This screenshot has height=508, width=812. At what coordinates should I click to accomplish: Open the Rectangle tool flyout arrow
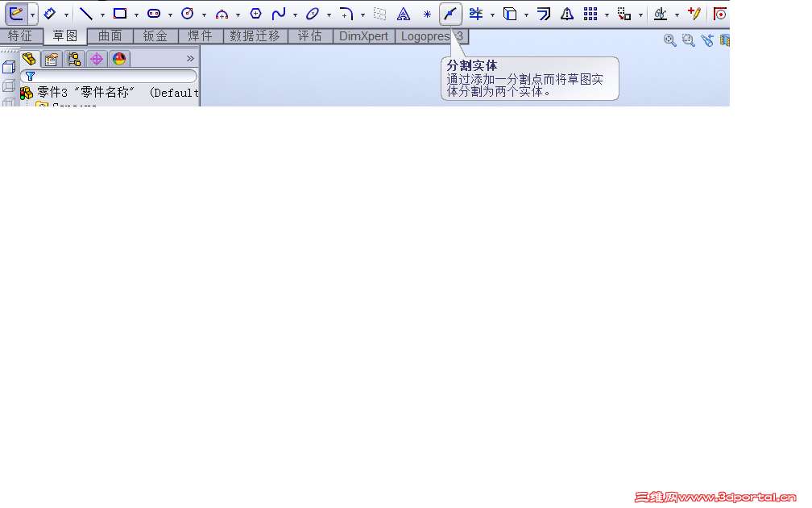pos(136,15)
